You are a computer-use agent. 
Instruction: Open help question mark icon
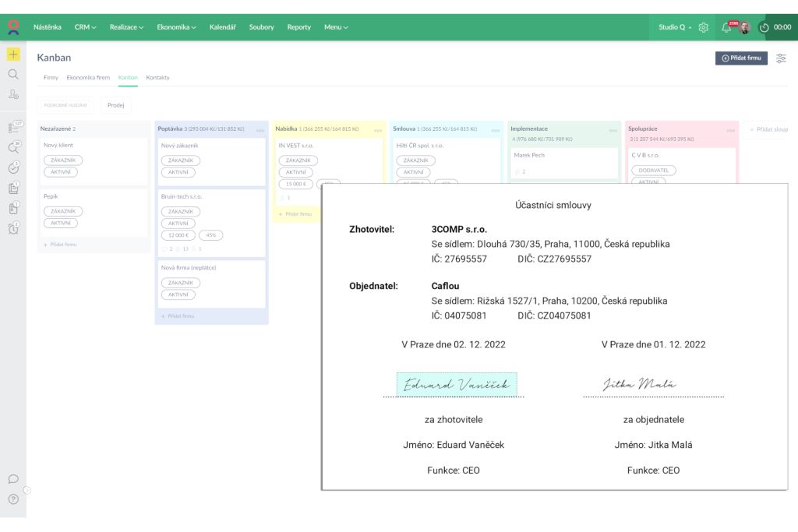point(13,499)
